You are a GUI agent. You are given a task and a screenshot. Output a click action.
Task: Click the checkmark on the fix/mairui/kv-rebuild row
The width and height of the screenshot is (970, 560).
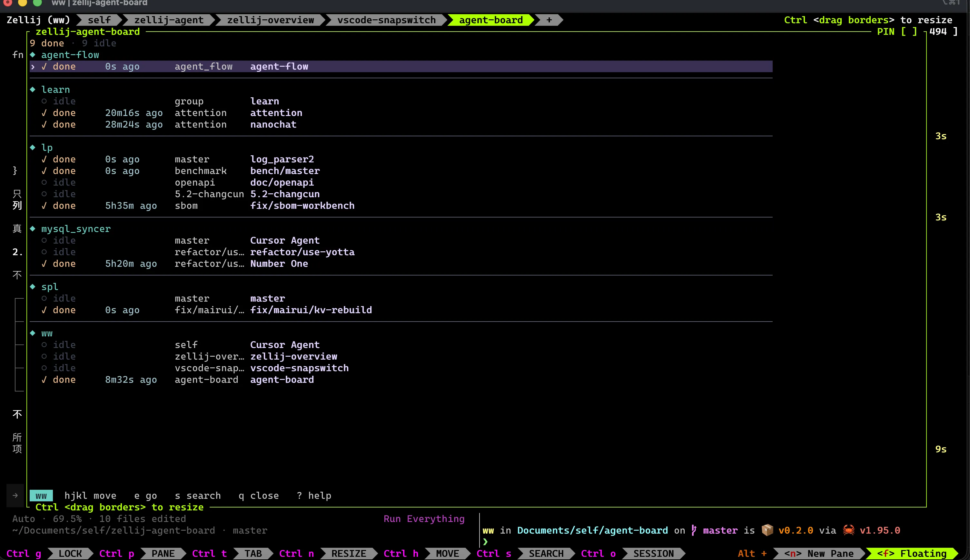pos(44,310)
